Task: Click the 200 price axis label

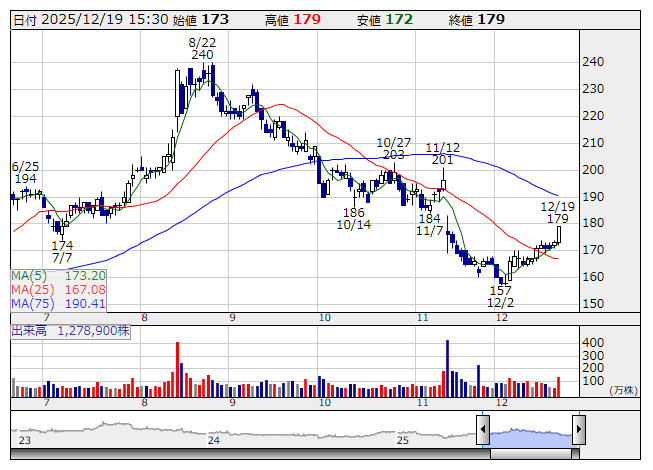Action: coord(593,169)
